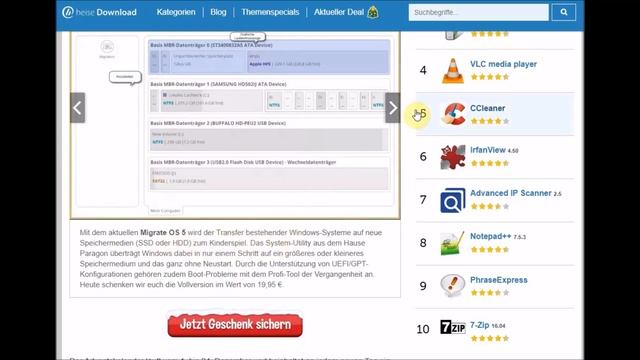Viewport: 640px width, 360px height.
Task: Click the Notepad++ program icon
Action: tap(453, 243)
